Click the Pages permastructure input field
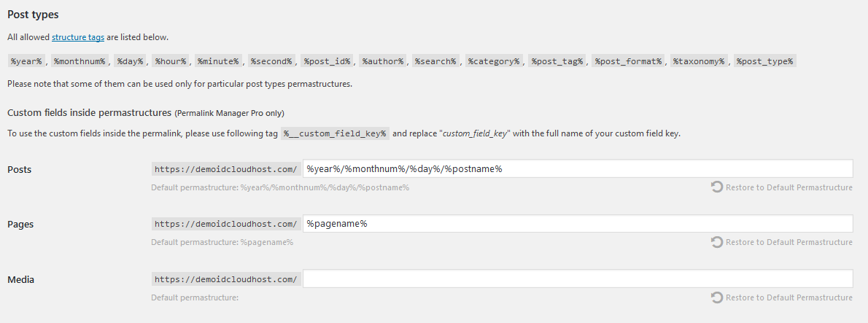 (x=578, y=223)
